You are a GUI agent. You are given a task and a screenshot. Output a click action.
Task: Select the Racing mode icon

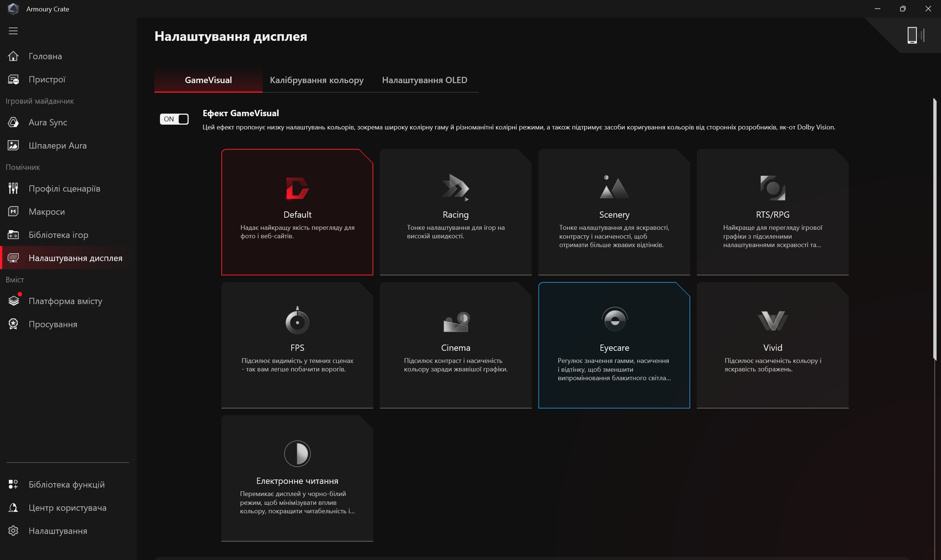click(x=455, y=188)
